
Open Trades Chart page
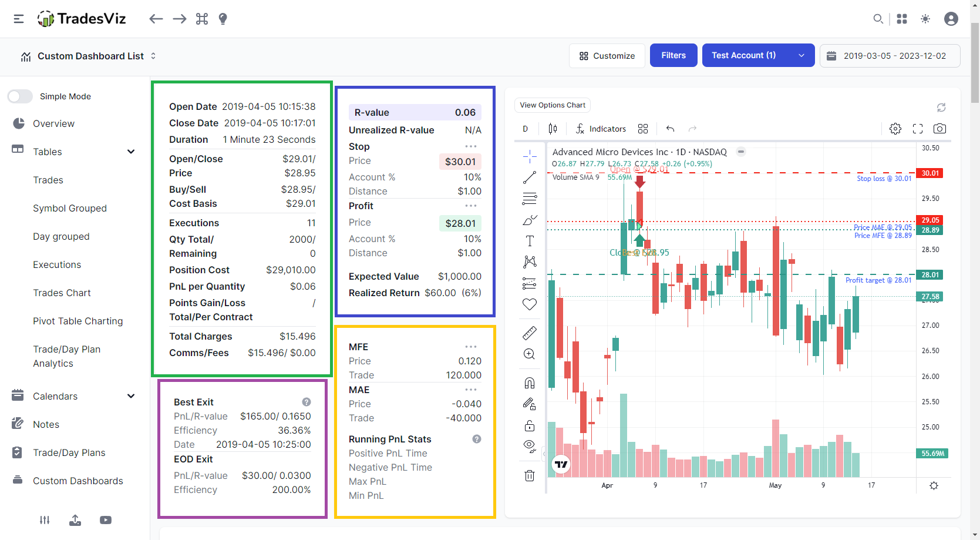coord(62,293)
